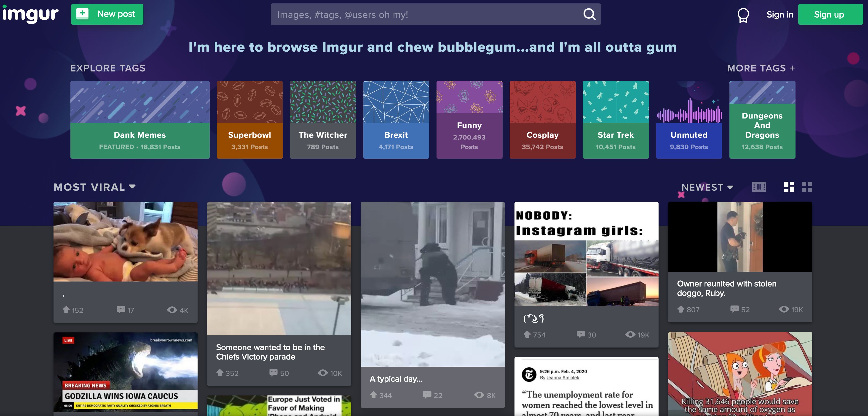Switch to compact grid view icon

(806, 187)
